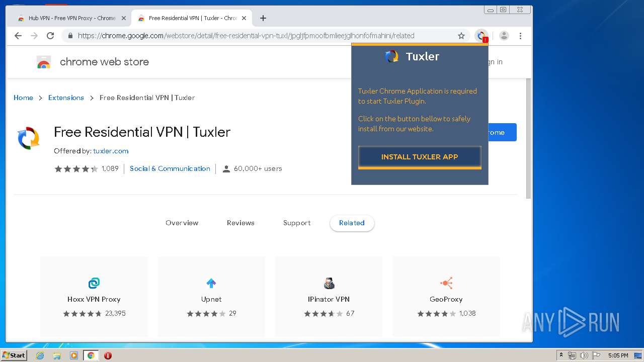
Task: Click the page vertical scrollbar
Action: (x=528, y=138)
